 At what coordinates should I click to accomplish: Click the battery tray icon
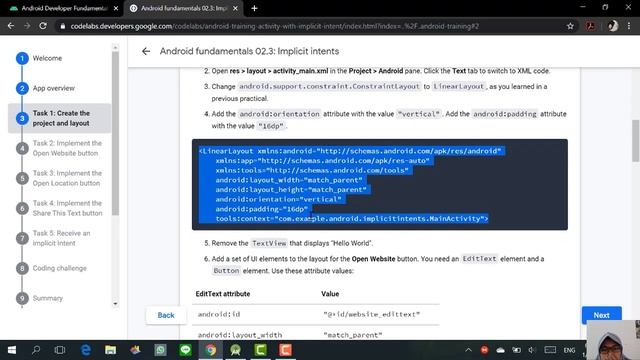(x=516, y=350)
